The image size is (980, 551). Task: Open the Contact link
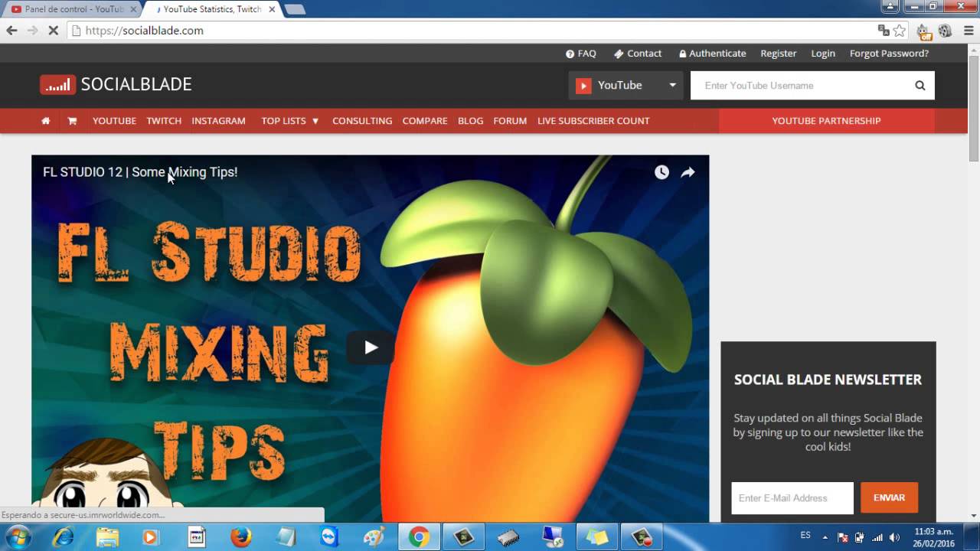point(638,54)
